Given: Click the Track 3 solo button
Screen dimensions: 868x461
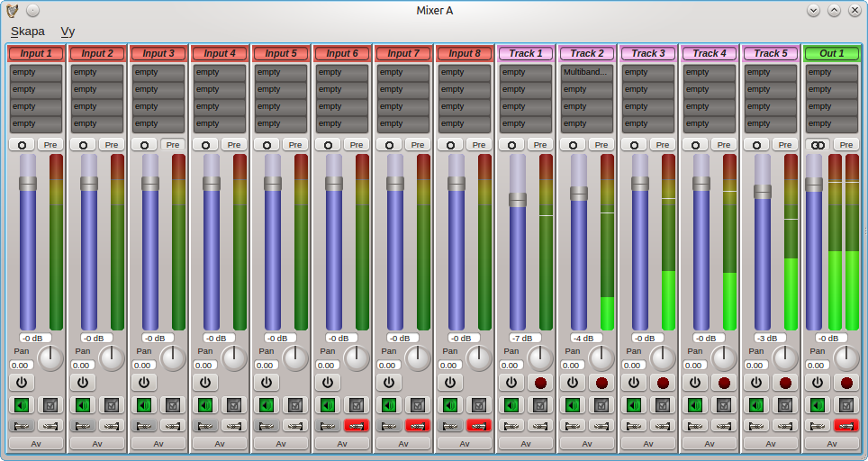Looking at the screenshot, I should coord(663,405).
